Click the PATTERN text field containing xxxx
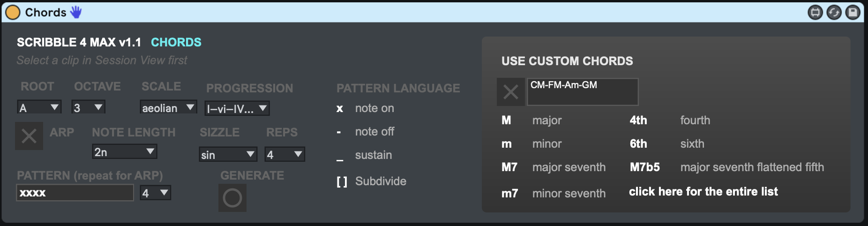Viewport: 868px width, 226px height. [75, 193]
